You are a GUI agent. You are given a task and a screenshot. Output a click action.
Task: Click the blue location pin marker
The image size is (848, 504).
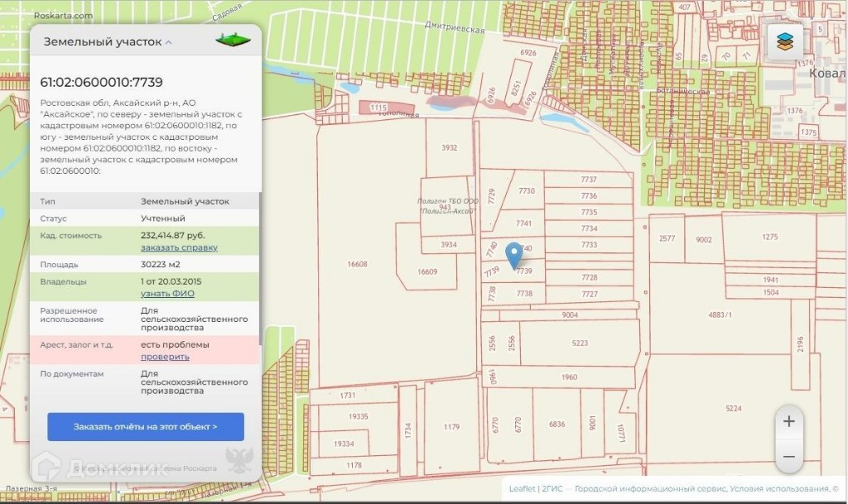click(513, 256)
